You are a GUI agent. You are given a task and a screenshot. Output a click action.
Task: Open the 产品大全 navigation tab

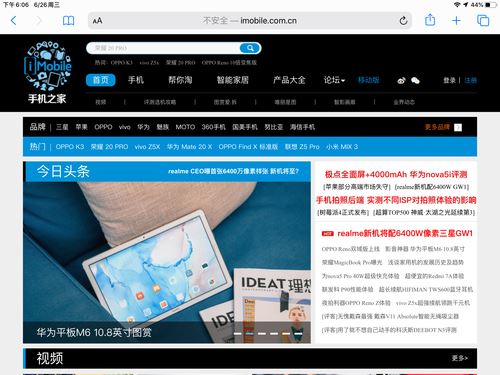click(289, 80)
